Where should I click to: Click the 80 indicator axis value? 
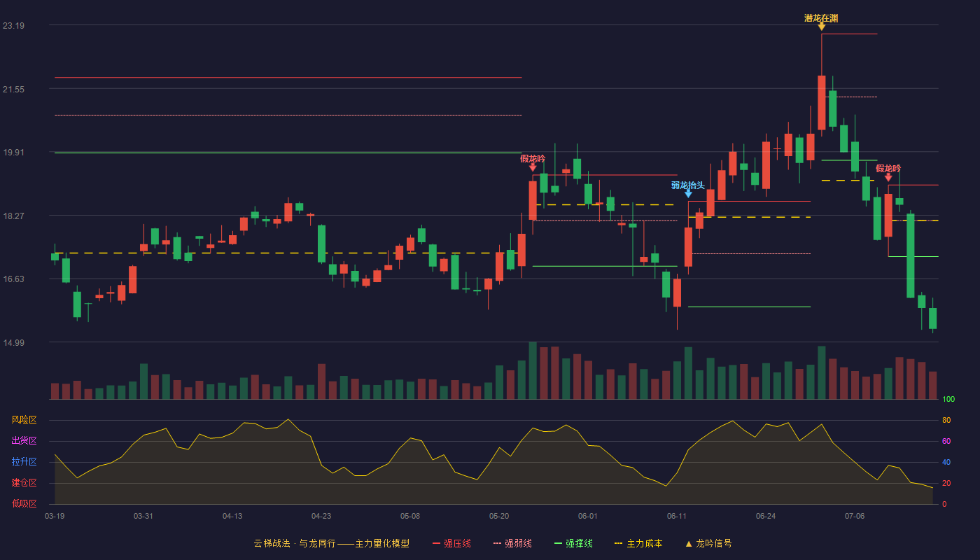[946, 420]
